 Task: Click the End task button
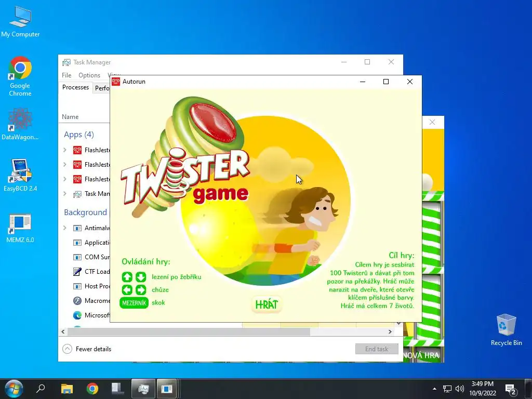[x=377, y=349]
